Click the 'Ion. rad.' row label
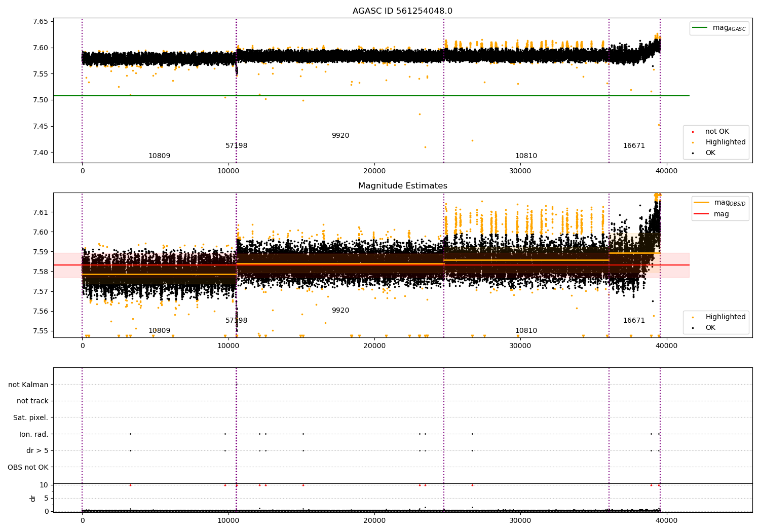Image resolution: width=760 pixels, height=532 pixels. point(34,434)
